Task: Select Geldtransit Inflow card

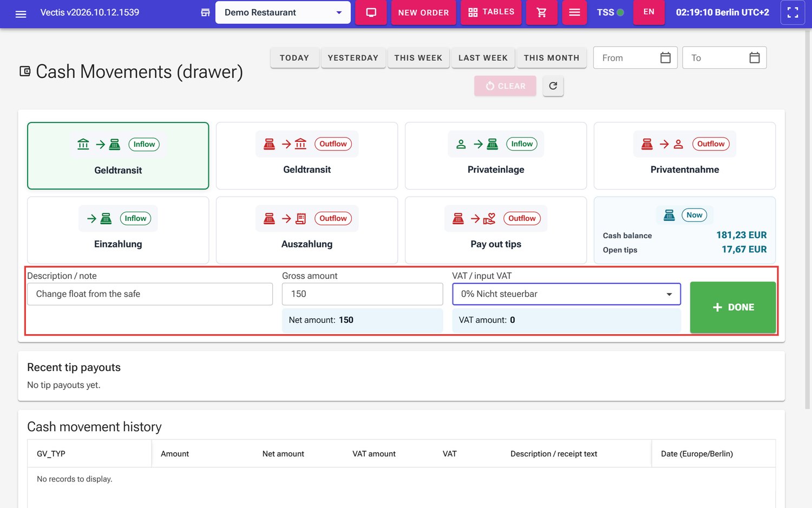Action: tap(118, 156)
